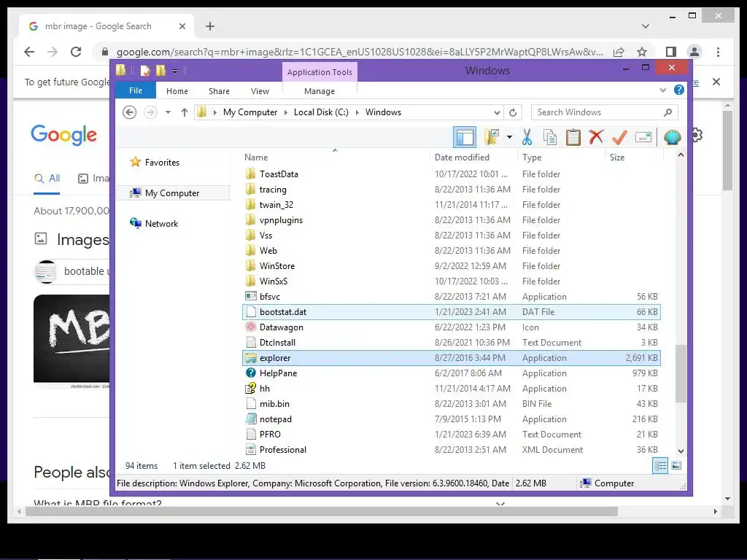Image resolution: width=747 pixels, height=560 pixels.
Task: Click the Paste clipboard toolbar icon
Action: 573,137
